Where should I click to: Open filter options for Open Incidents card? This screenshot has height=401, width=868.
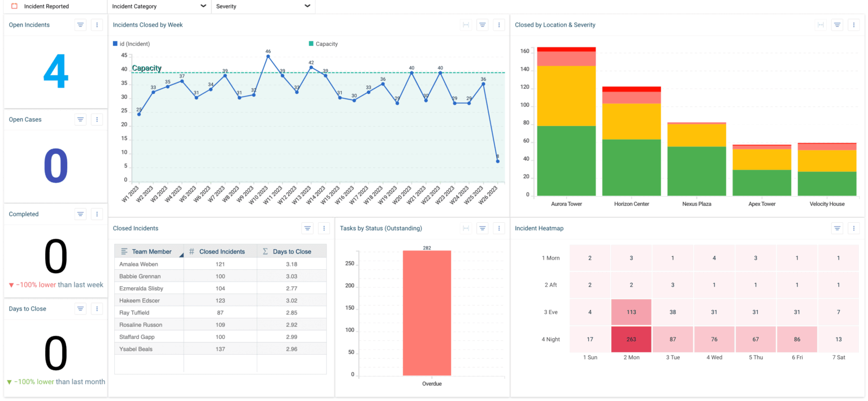(80, 25)
